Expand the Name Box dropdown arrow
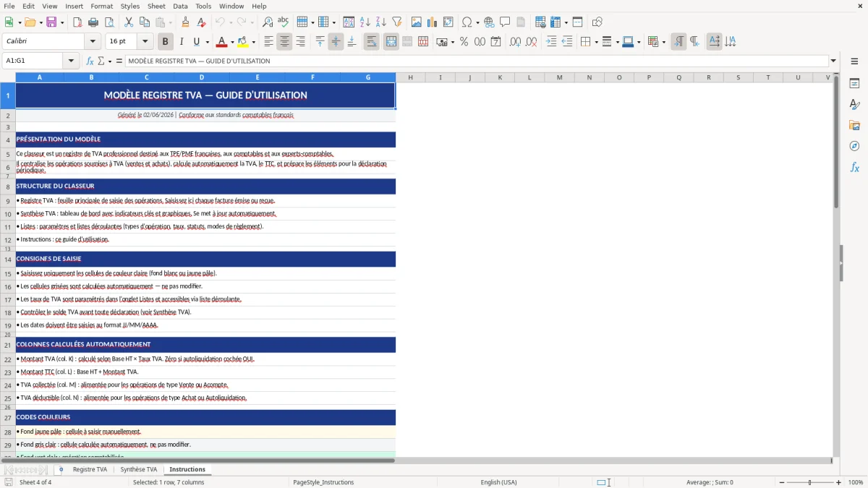The image size is (868, 488). pyautogui.click(x=71, y=61)
